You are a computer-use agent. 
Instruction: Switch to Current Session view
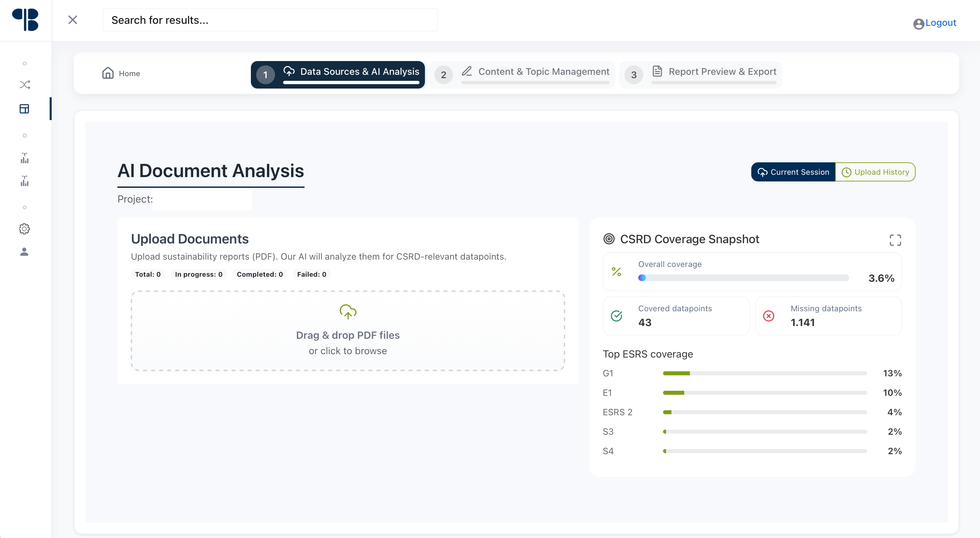[793, 172]
